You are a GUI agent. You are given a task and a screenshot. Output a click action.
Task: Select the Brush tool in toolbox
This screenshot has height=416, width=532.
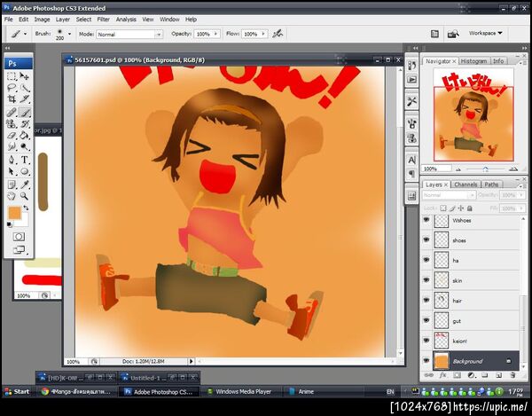point(25,112)
